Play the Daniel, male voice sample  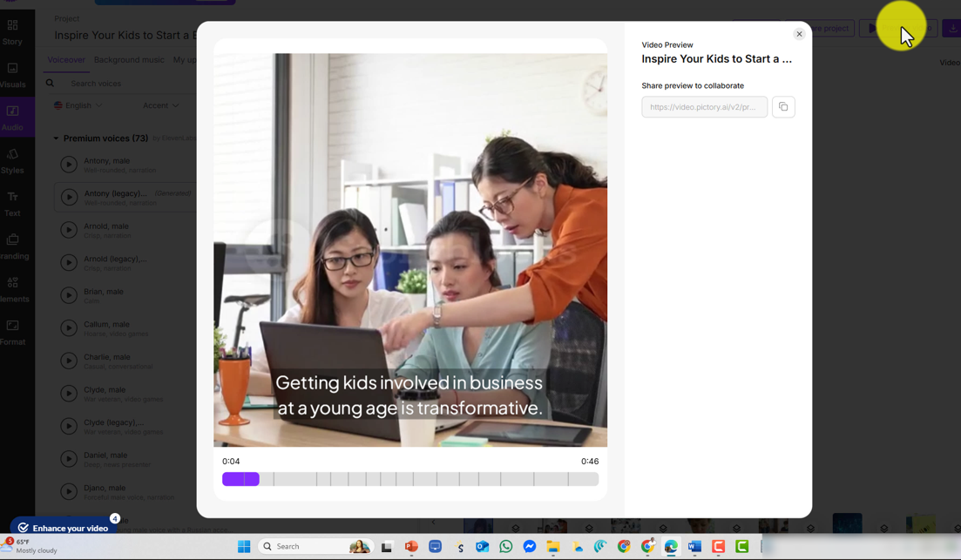click(x=69, y=459)
